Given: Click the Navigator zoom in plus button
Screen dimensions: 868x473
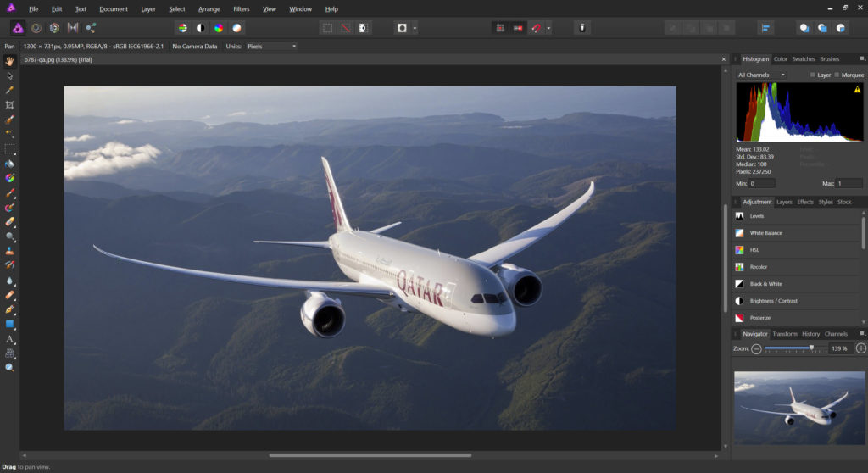Looking at the screenshot, I should (x=861, y=348).
